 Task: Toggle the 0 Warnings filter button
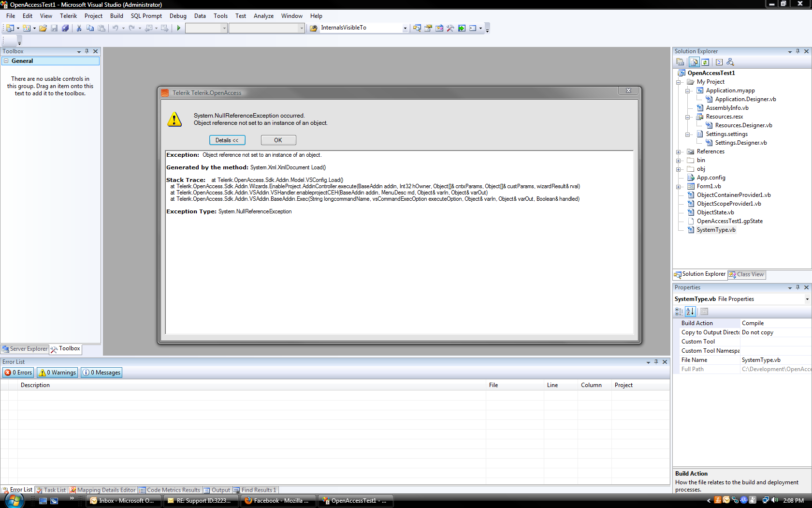click(58, 373)
